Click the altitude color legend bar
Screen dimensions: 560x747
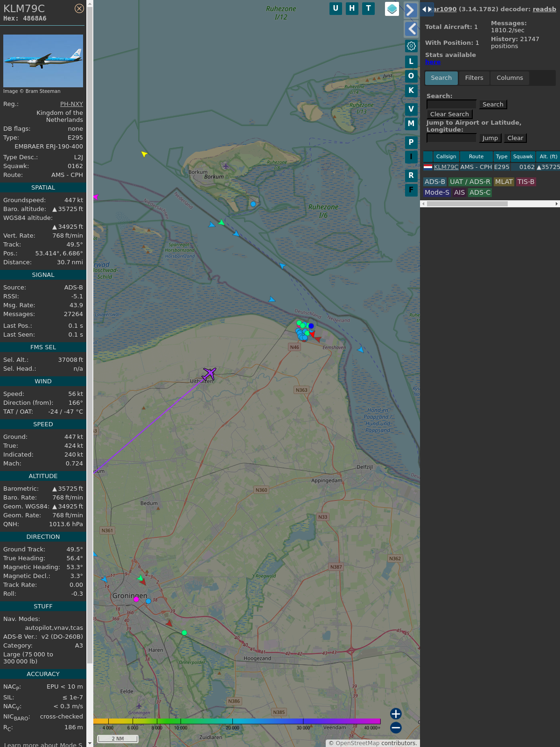237,721
